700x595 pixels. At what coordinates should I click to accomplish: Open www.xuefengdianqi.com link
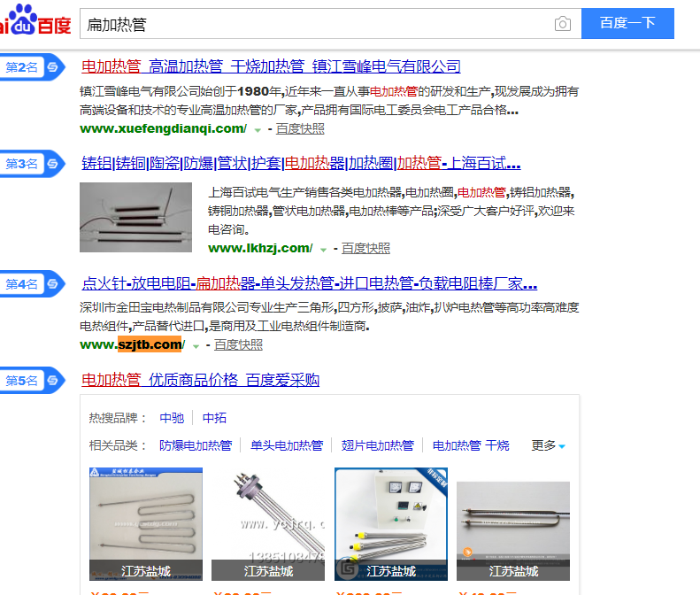click(164, 128)
